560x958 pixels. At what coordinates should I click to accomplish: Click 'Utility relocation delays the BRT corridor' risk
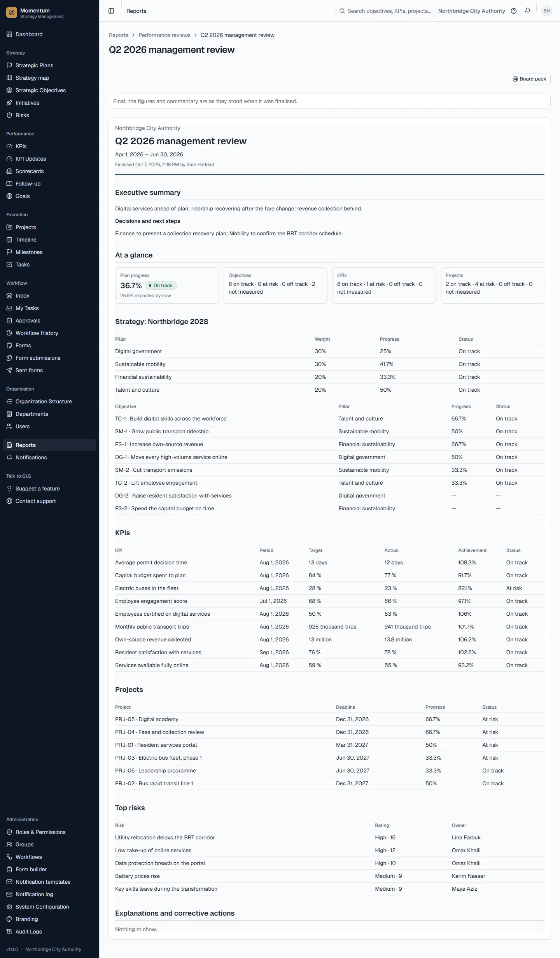[330, 837]
